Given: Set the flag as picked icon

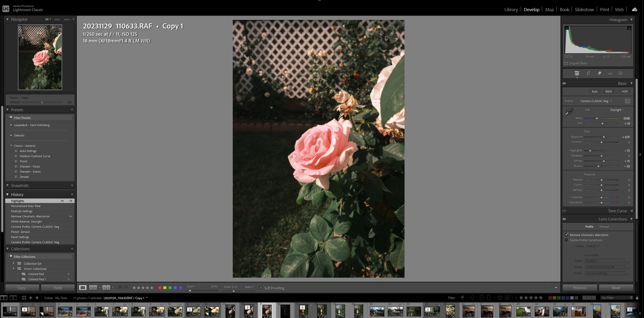Looking at the screenshot, I should 120,287.
